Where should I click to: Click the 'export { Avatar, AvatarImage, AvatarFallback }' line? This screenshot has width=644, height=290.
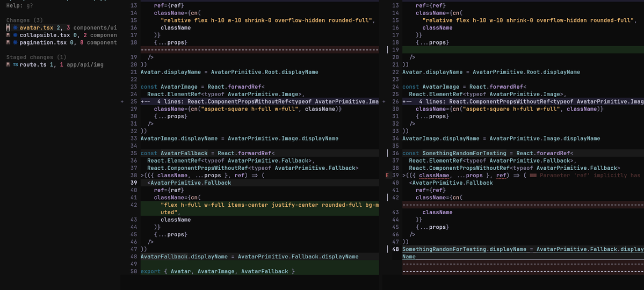tap(218, 272)
